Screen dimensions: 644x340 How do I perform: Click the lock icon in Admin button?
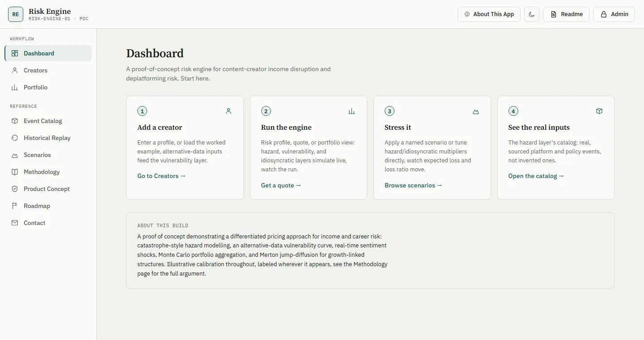click(x=604, y=14)
